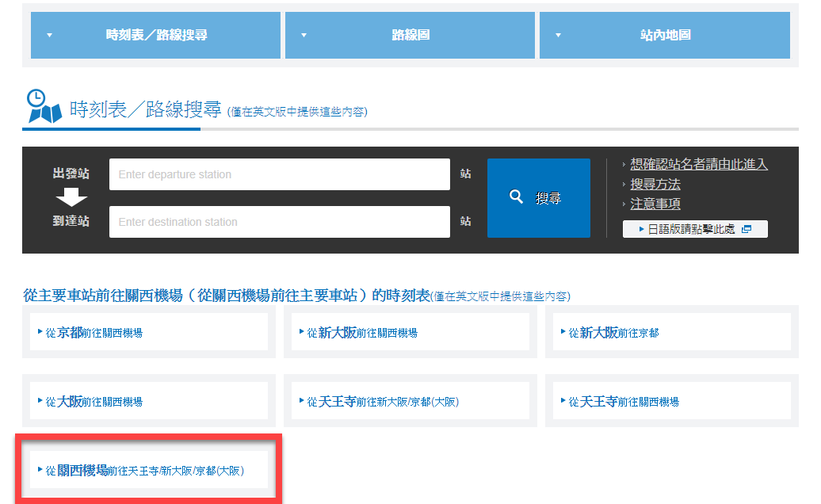Open the 路線圖 tab
This screenshot has width=821, height=504.
point(410,35)
